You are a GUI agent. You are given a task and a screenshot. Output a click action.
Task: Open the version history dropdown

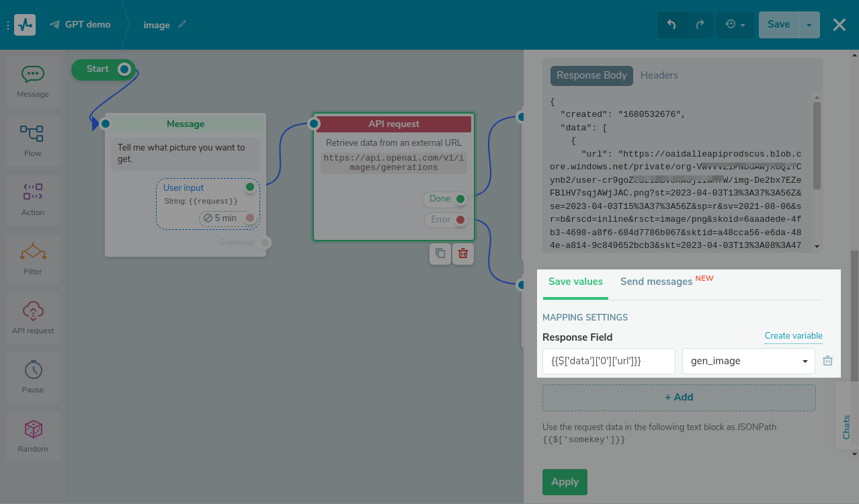pos(735,25)
